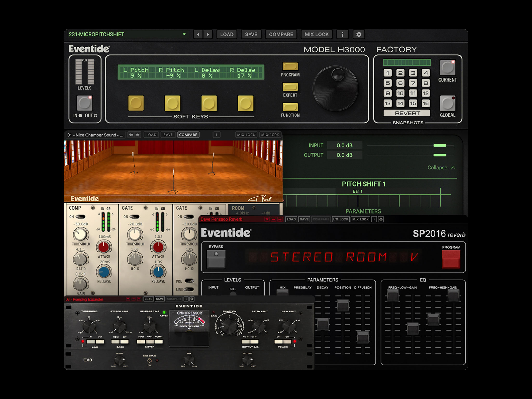Click Omnipressor LOAD button
The height and width of the screenshot is (399, 532).
point(149,299)
